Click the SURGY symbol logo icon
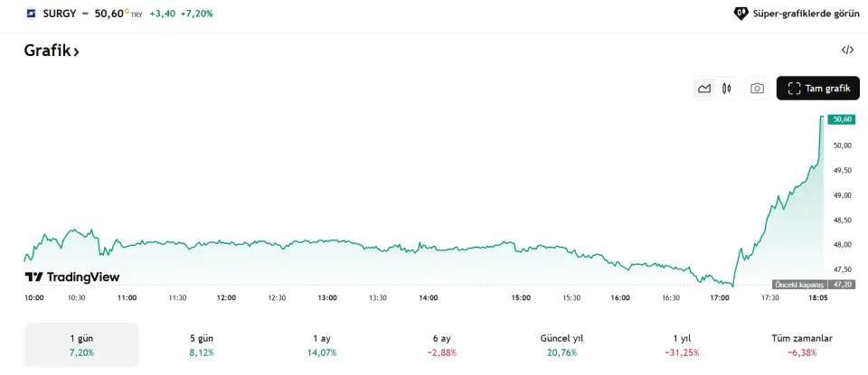The width and height of the screenshot is (868, 375). pos(31,14)
